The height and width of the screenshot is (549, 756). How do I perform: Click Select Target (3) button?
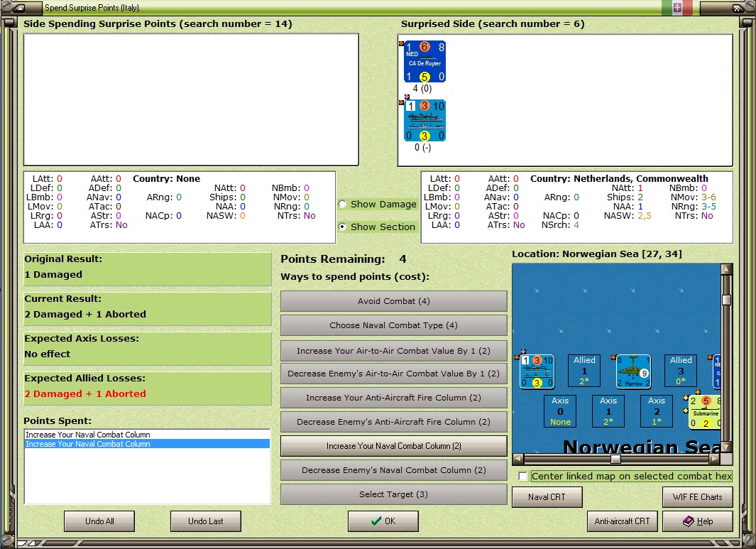point(393,494)
